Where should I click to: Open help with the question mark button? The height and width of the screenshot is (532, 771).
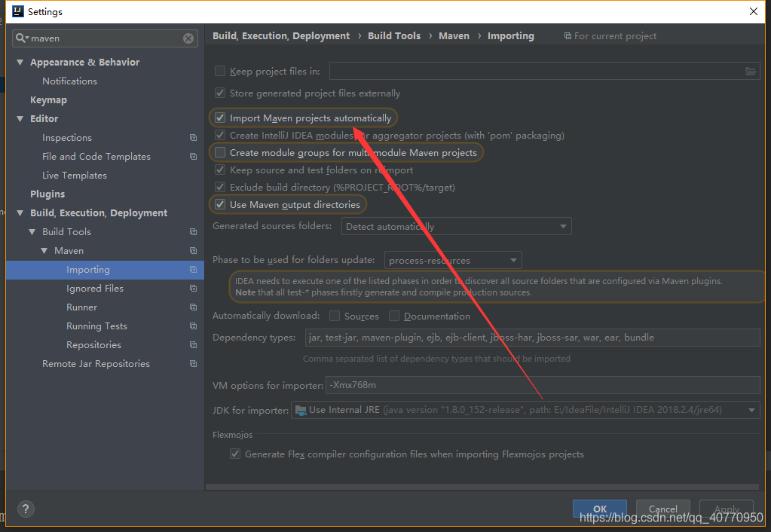[26, 509]
